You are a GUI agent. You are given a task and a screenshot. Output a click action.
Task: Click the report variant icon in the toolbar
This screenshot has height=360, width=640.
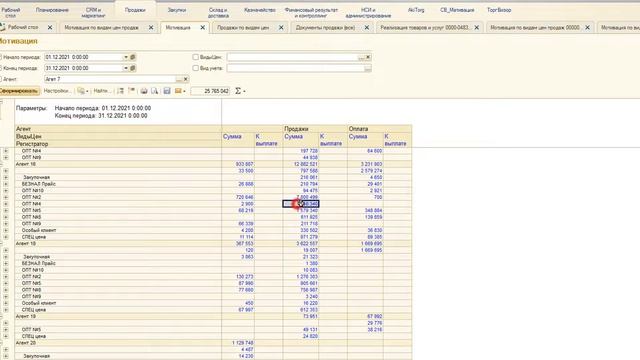pyautogui.click(x=82, y=91)
